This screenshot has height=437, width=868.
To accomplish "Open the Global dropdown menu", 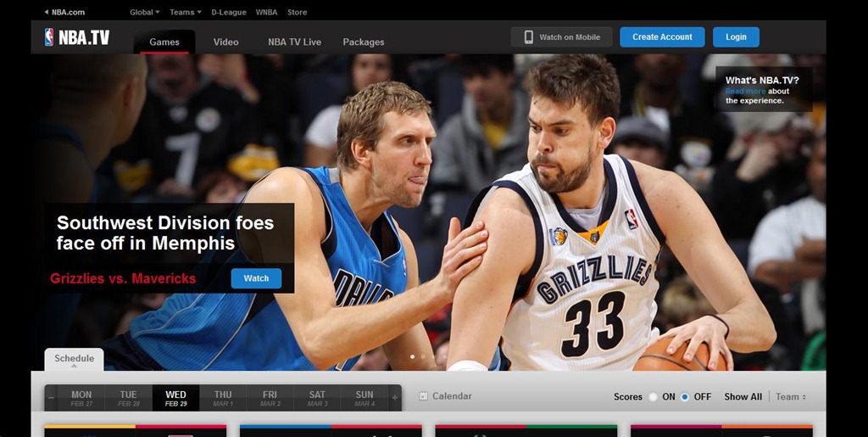I will [144, 12].
